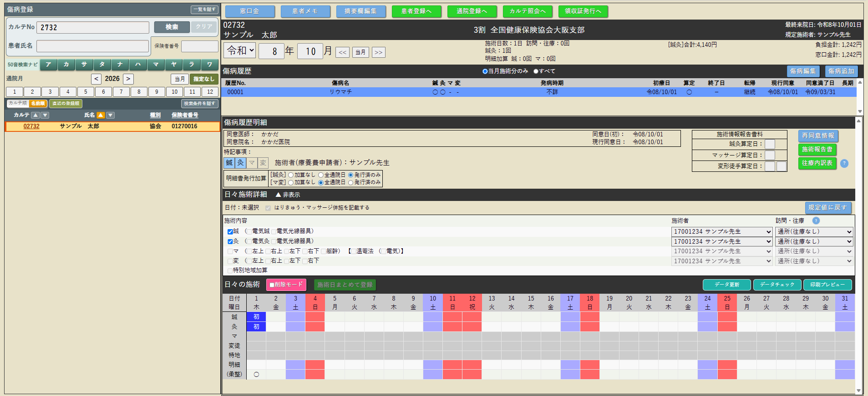
Task: Click 印刷プレビュー button
Action: click(827, 285)
